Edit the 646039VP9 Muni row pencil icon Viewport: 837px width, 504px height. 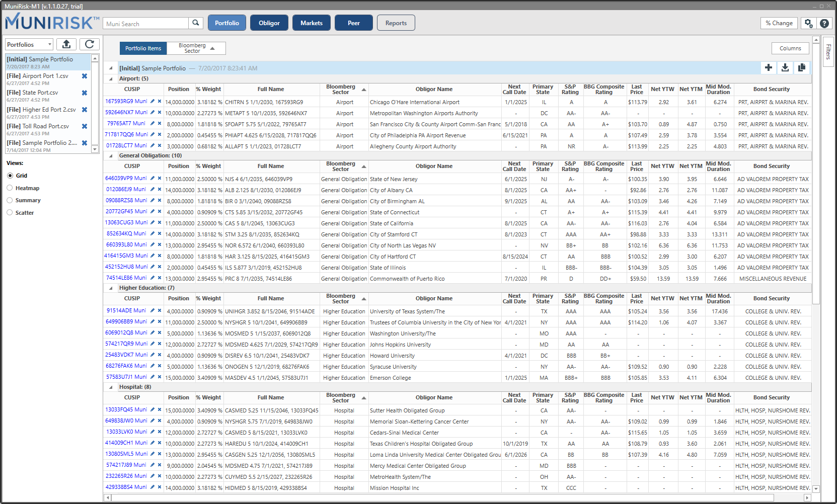153,178
